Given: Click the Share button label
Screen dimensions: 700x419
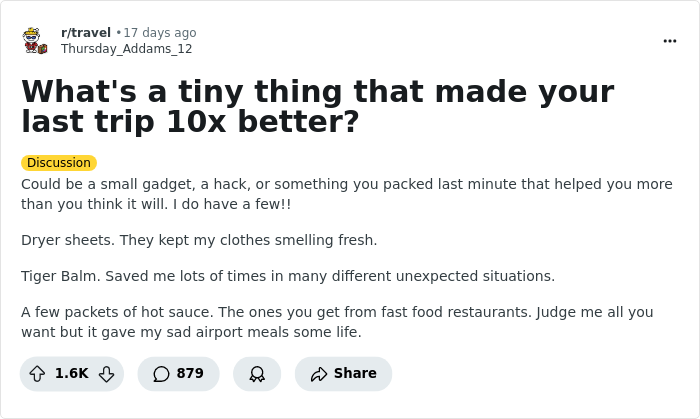Looking at the screenshot, I should click(x=355, y=374).
